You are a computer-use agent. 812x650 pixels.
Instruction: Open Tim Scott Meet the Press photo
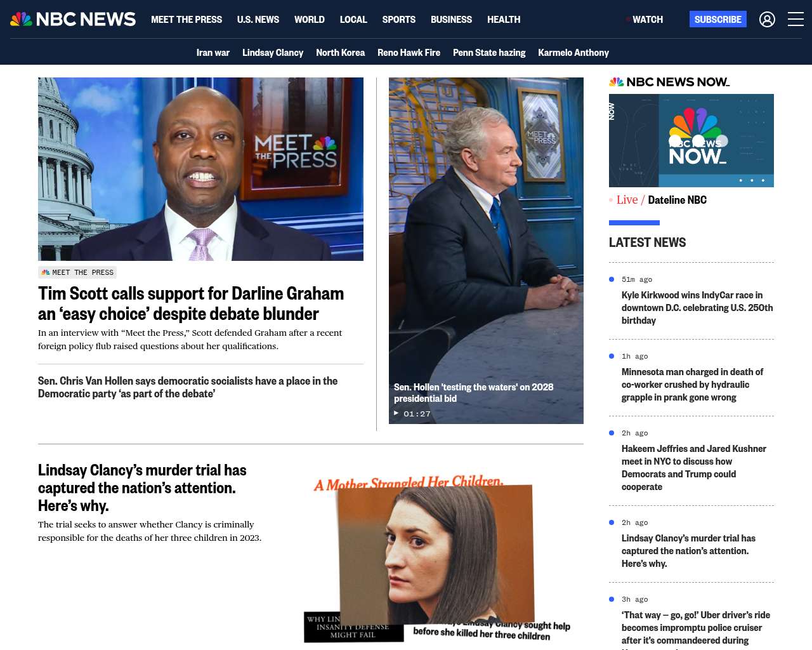[200, 169]
